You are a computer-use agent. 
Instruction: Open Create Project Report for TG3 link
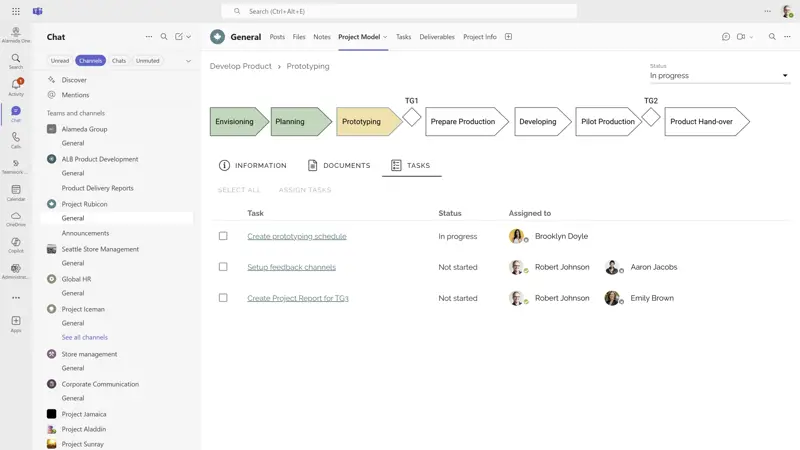tap(298, 298)
